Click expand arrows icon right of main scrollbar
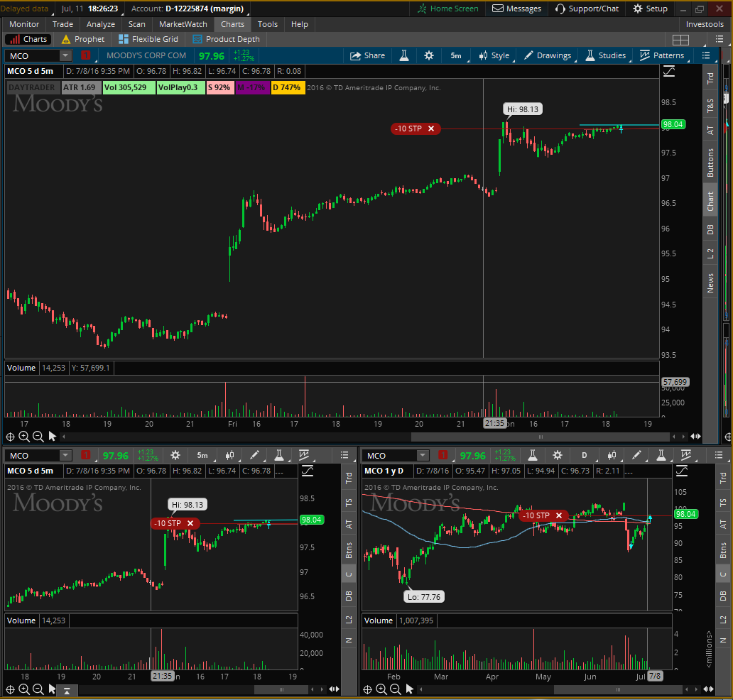733x700 pixels. tap(695, 437)
